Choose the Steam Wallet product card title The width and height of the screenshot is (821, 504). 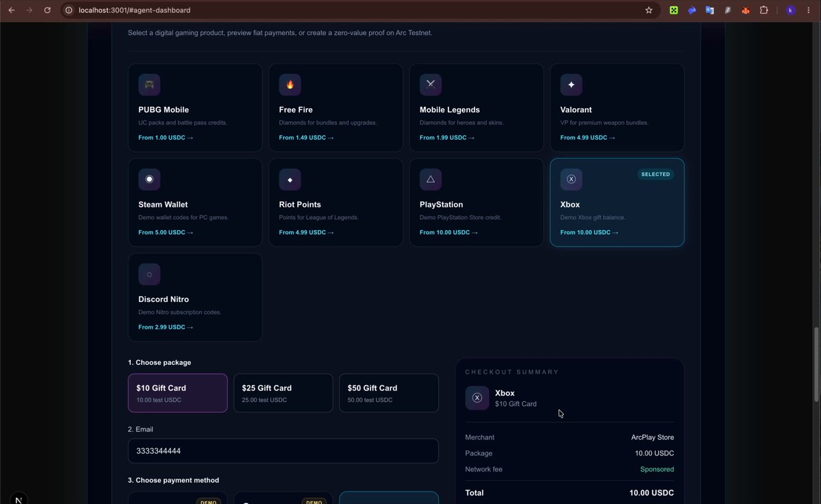click(163, 205)
